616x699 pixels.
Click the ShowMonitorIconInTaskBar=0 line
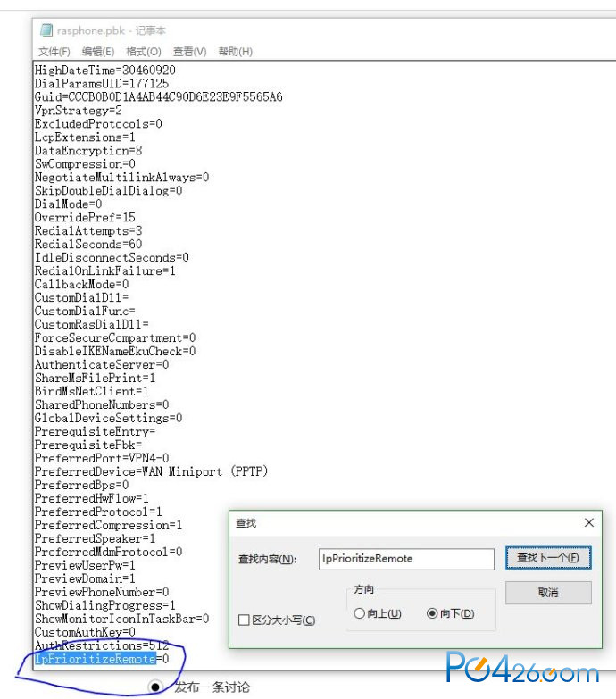[x=121, y=619]
